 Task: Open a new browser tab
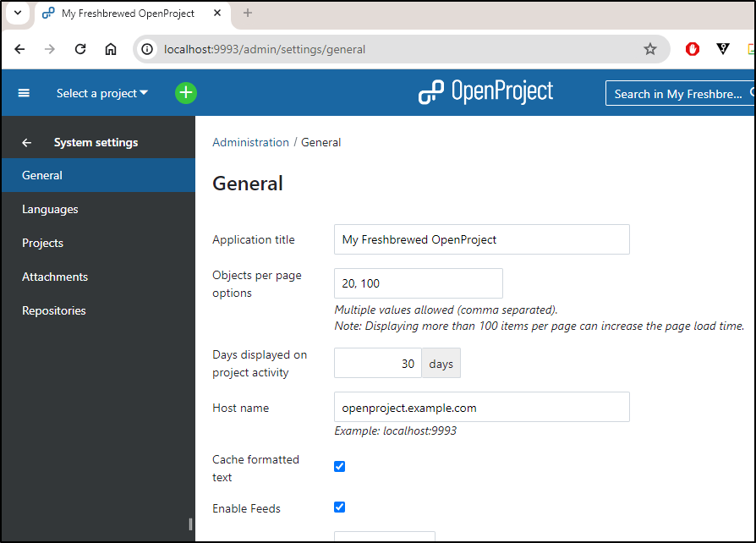tap(248, 13)
